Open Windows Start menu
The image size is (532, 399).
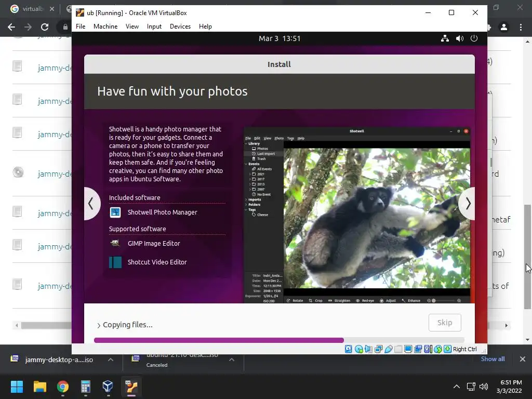(x=17, y=387)
